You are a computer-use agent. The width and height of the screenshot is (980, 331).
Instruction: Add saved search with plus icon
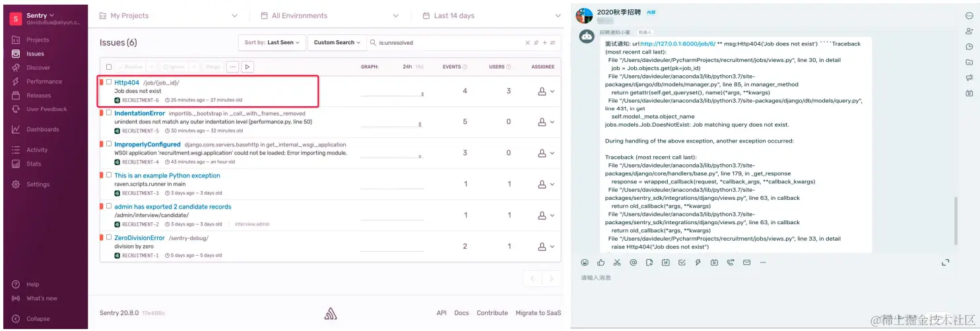(544, 43)
